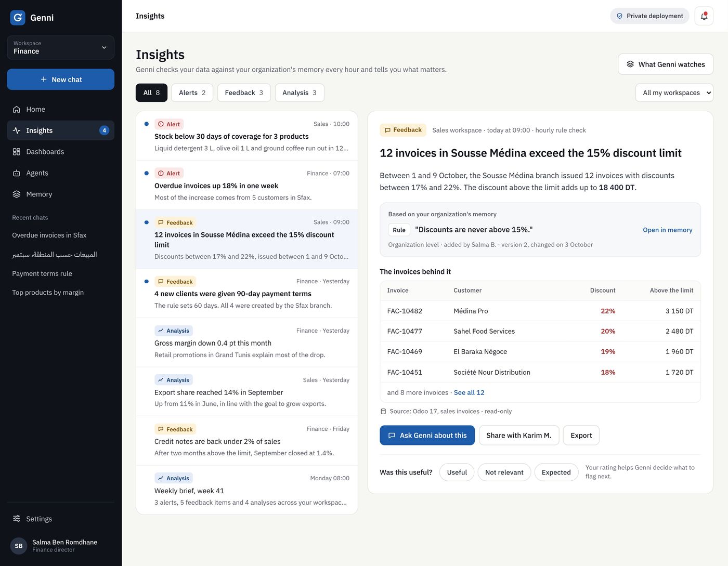The image size is (728, 566).
Task: Open recent chat Overdue invoices in Sfax
Action: (49, 235)
